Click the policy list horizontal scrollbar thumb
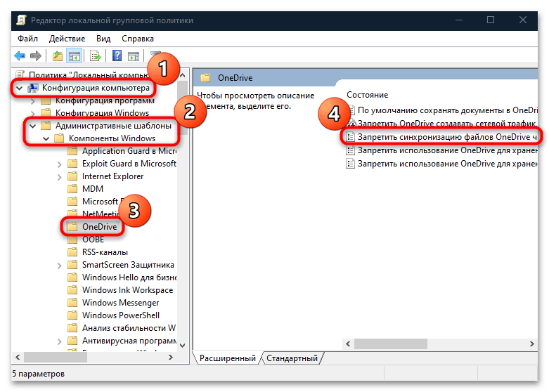The width and height of the screenshot is (549, 392). (390, 344)
